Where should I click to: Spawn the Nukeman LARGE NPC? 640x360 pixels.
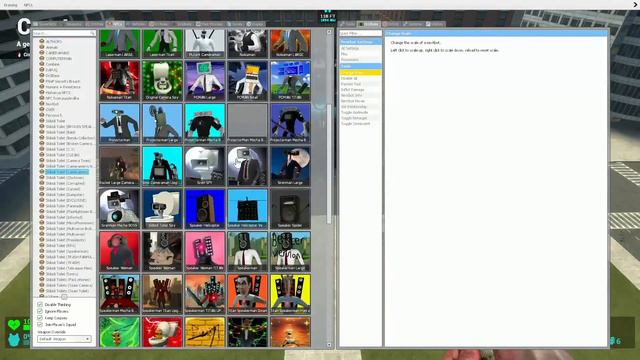coord(290,43)
